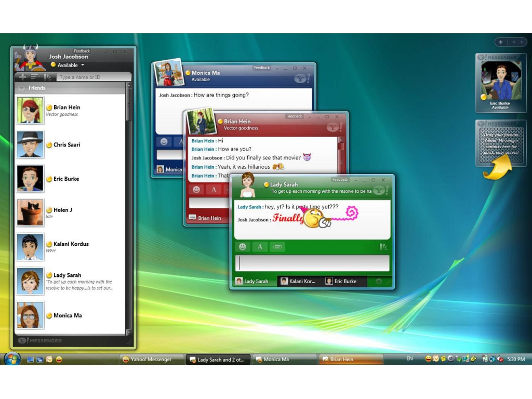Select Brian Hein's pirate avatar in the contact list
The width and height of the screenshot is (532, 399).
click(x=30, y=110)
